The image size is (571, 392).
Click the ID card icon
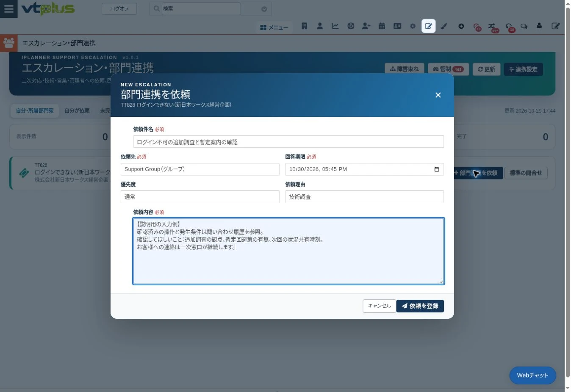pyautogui.click(x=397, y=26)
